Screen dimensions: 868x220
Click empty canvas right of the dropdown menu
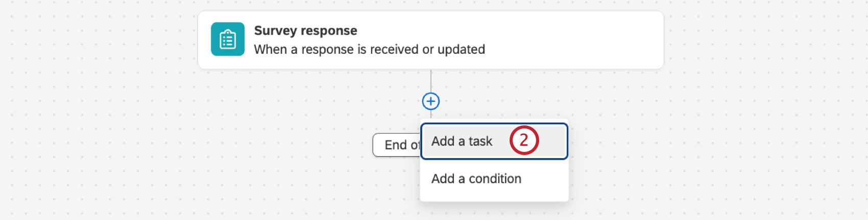[689, 153]
